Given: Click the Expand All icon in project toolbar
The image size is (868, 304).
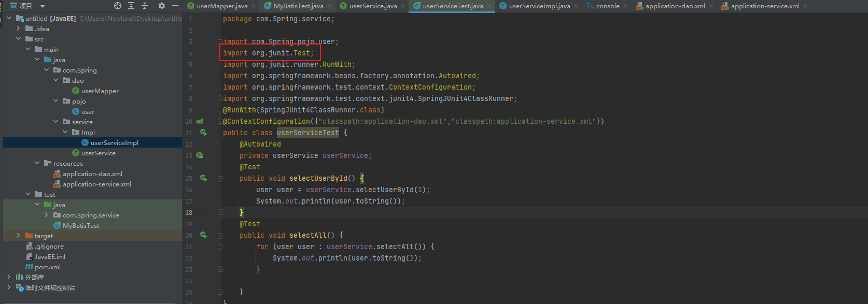Looking at the screenshot, I should pyautogui.click(x=131, y=6).
